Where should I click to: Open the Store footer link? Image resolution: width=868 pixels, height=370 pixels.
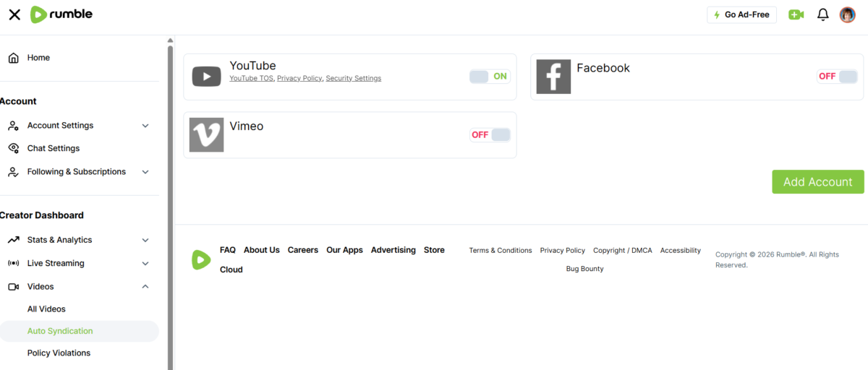(434, 250)
